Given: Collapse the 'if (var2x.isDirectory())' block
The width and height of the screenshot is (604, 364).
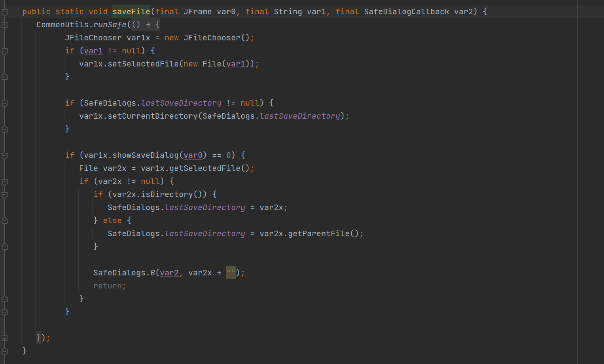Looking at the screenshot, I should coord(5,195).
